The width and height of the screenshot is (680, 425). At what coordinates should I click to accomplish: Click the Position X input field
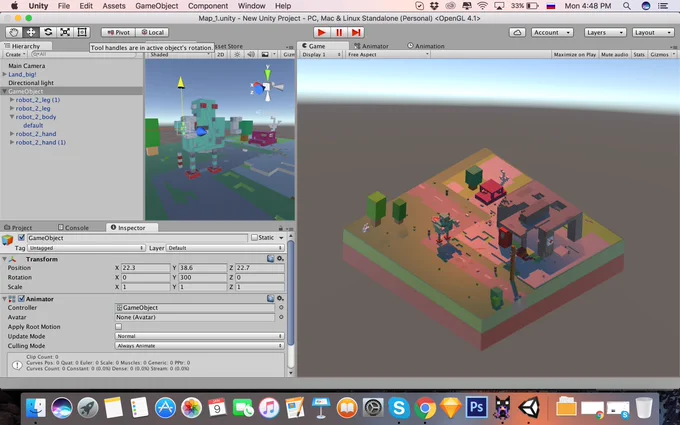145,268
